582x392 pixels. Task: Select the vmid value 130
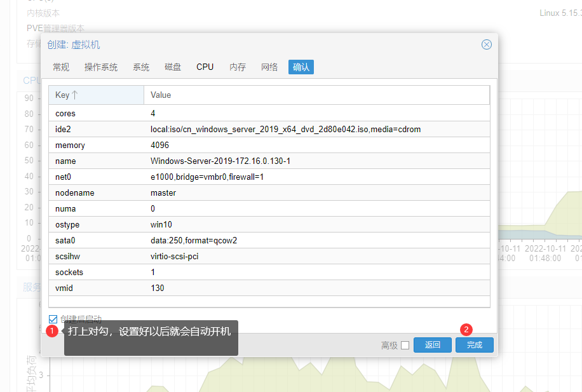158,288
